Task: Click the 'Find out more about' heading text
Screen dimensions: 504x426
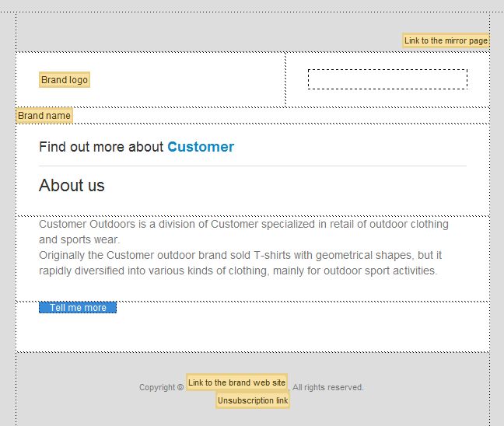Action: pos(101,147)
